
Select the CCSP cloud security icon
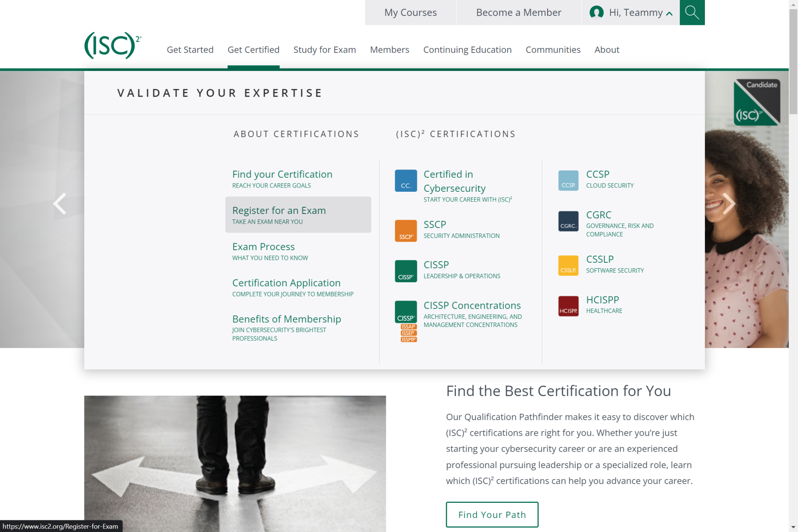click(x=568, y=180)
